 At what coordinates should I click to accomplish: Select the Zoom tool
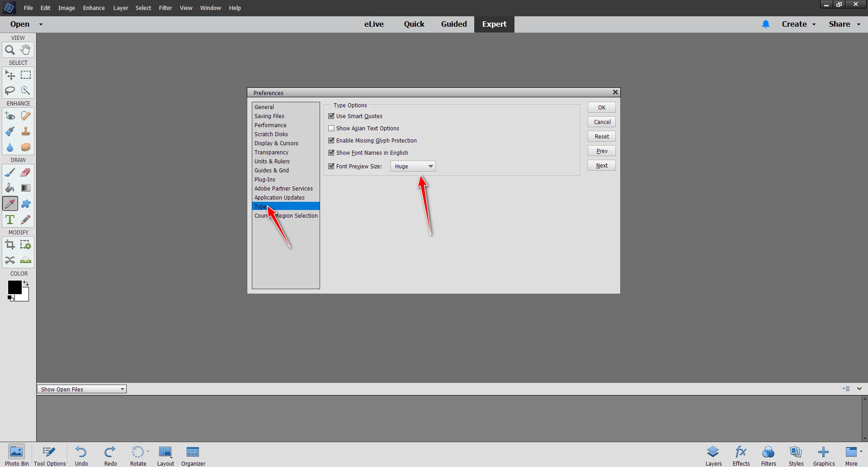(x=10, y=50)
